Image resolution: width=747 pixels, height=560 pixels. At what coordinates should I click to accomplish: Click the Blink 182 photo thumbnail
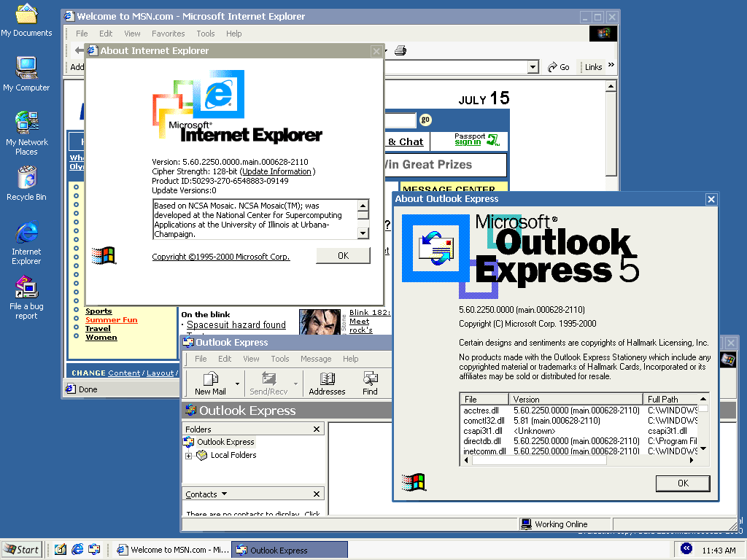click(320, 322)
